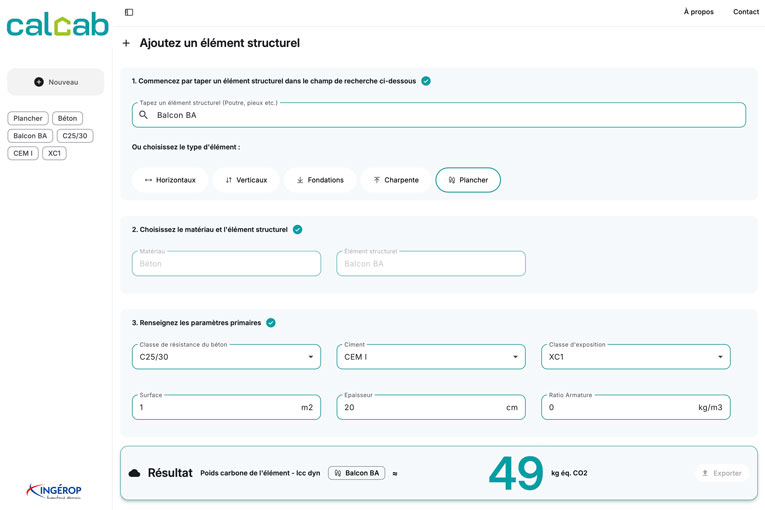Viewport: 765px width, 510px height.
Task: Select the Verticaux element type
Action: pyautogui.click(x=246, y=180)
